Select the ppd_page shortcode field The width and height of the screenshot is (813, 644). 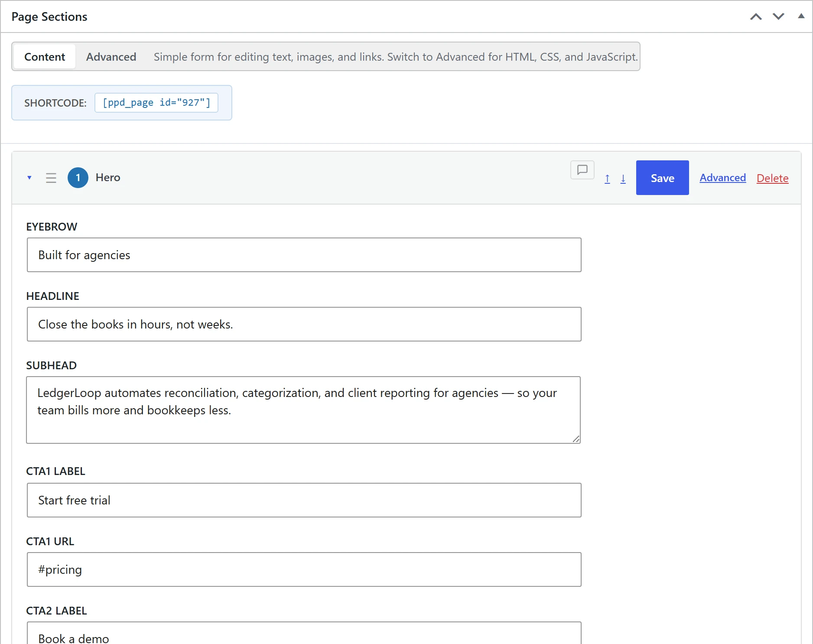pos(156,103)
